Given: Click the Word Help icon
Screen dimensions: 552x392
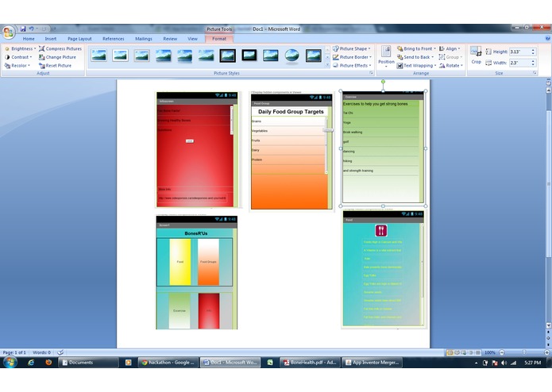Looking at the screenshot, I should (548, 38).
